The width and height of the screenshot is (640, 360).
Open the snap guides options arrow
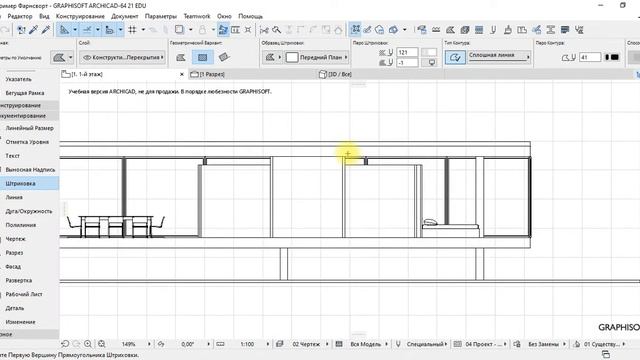coord(98,30)
